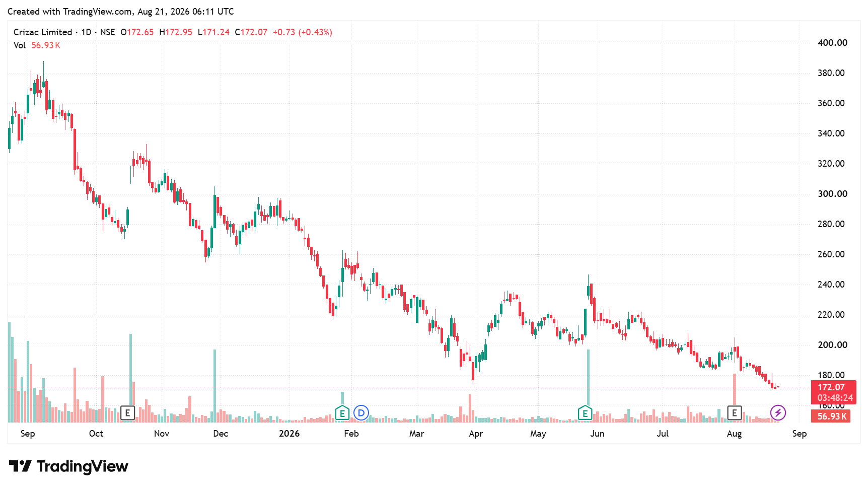The image size is (868, 489).
Task: Click the 2026 year label on time axis
Action: [290, 434]
